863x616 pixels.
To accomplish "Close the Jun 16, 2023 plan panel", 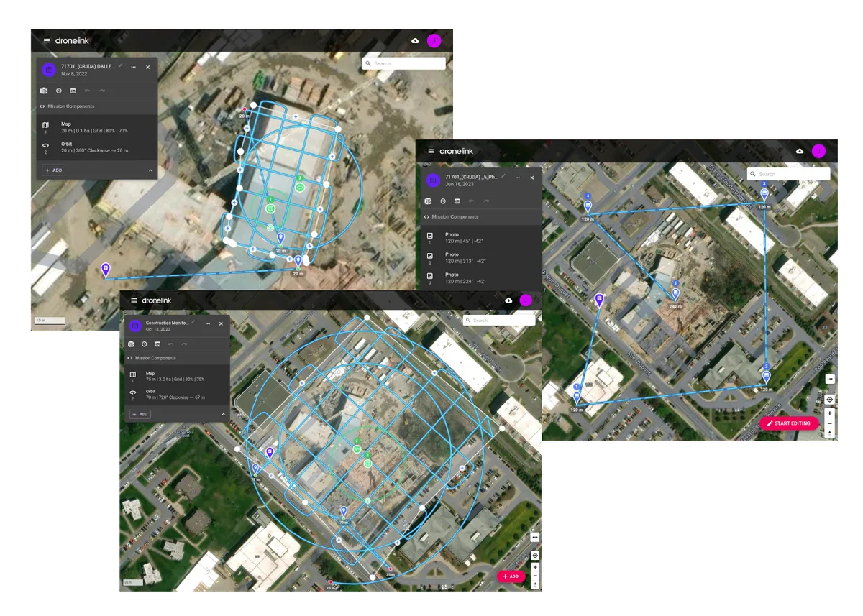I will [532, 178].
